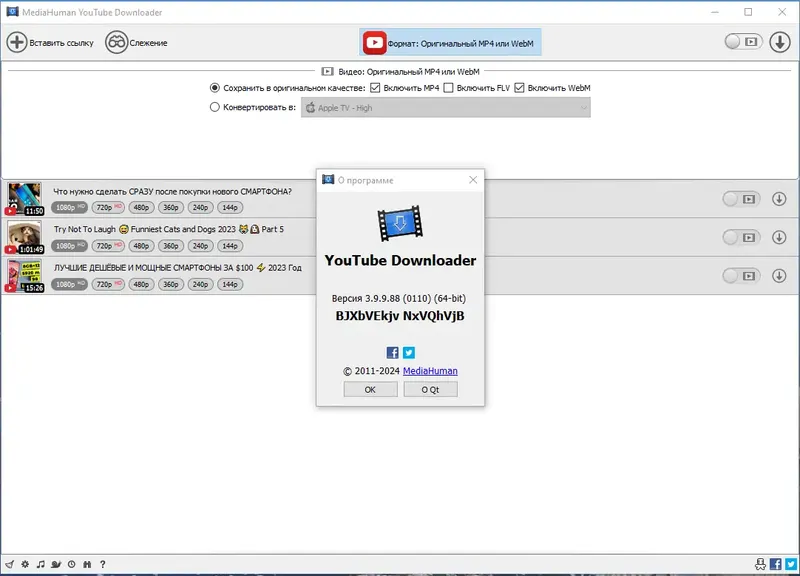
Task: Select 240p for СМАРТФОНА video
Action: click(x=201, y=208)
